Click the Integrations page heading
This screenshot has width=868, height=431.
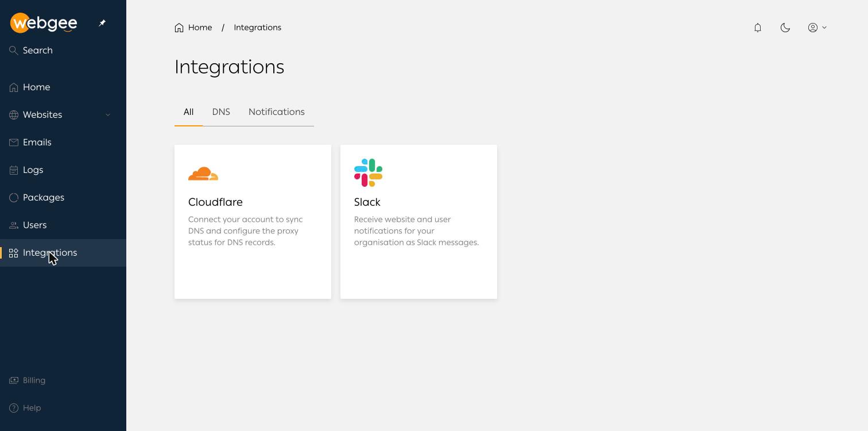click(230, 67)
